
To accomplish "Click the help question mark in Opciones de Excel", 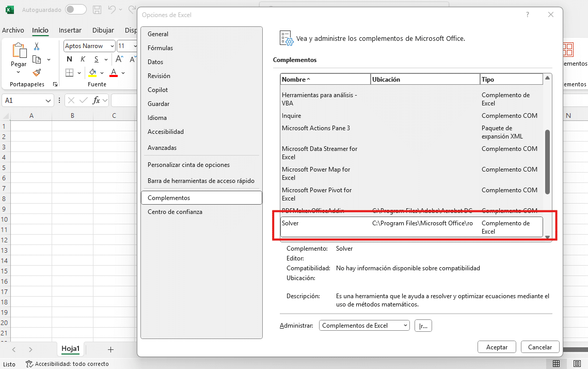I will click(528, 14).
